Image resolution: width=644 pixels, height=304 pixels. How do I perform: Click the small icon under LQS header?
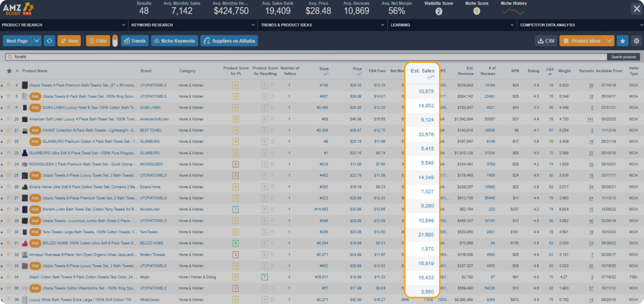pos(550,74)
